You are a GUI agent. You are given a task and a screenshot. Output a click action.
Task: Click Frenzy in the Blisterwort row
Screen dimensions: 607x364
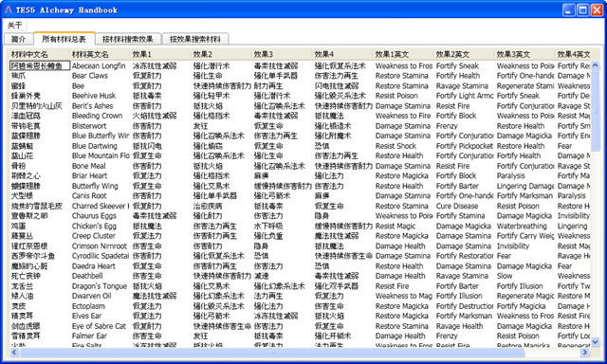point(447,126)
